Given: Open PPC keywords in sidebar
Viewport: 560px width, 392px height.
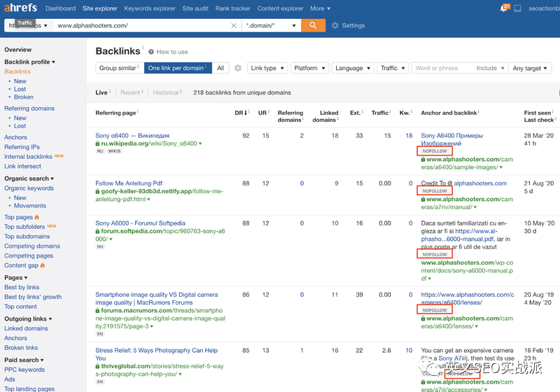Looking at the screenshot, I should [x=24, y=370].
